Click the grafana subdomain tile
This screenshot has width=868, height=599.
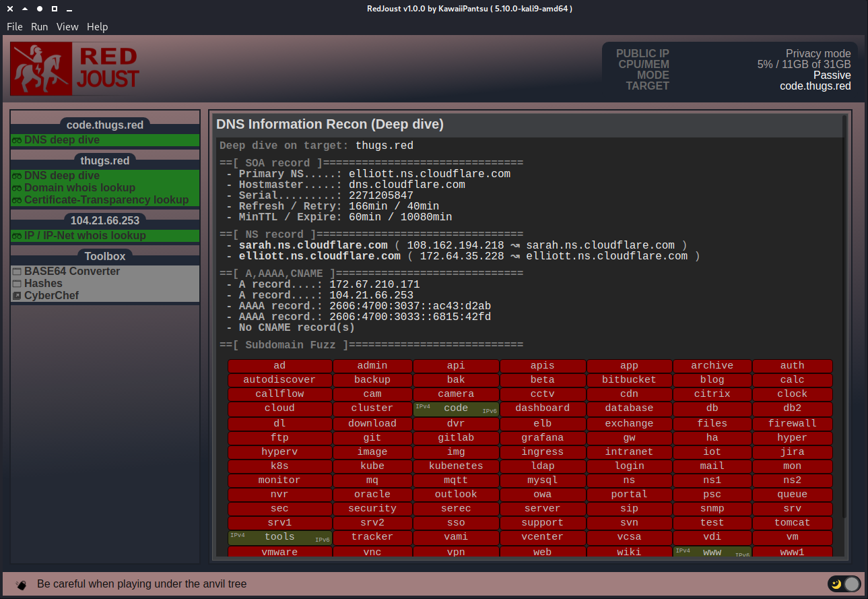(x=543, y=438)
